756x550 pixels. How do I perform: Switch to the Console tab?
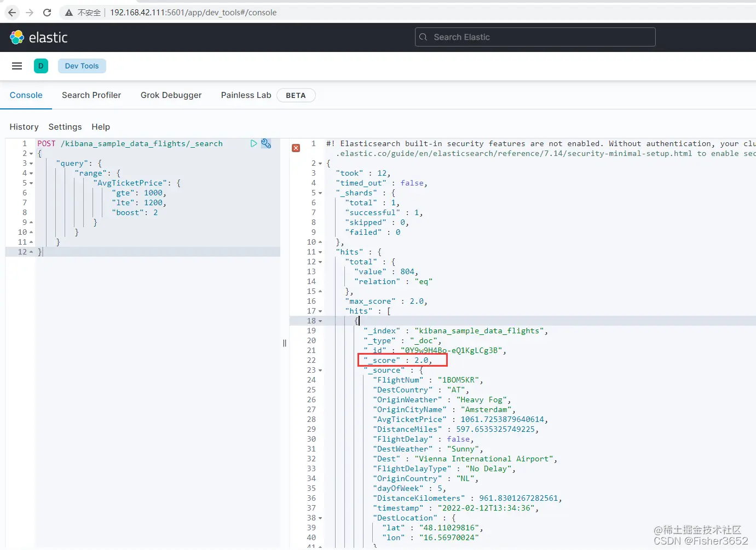tap(26, 95)
